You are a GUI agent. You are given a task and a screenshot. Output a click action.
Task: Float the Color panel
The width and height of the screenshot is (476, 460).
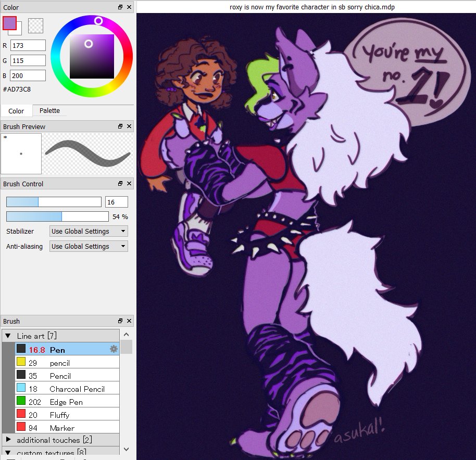click(x=120, y=7)
